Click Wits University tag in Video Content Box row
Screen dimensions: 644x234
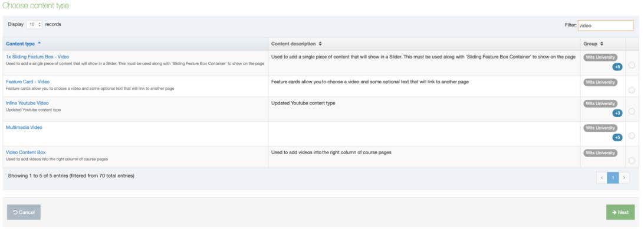coord(600,153)
